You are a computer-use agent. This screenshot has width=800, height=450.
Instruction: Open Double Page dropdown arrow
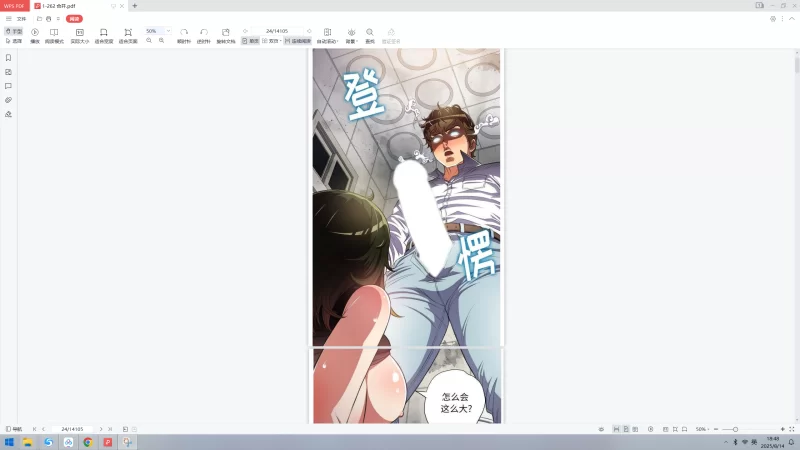pyautogui.click(x=281, y=41)
